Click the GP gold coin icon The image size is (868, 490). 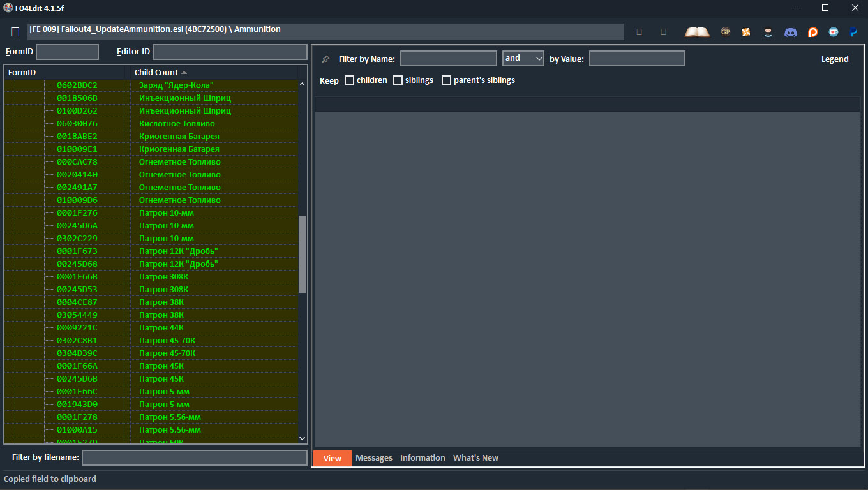[x=726, y=32]
